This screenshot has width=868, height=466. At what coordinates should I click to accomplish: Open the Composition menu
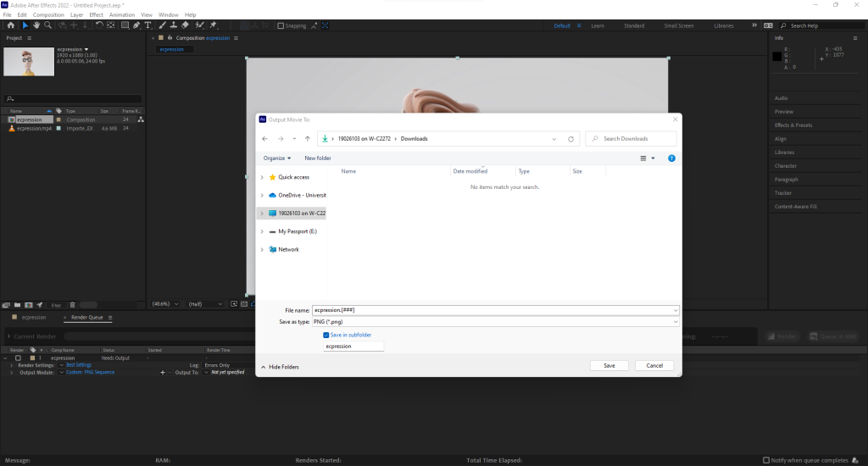[x=48, y=15]
